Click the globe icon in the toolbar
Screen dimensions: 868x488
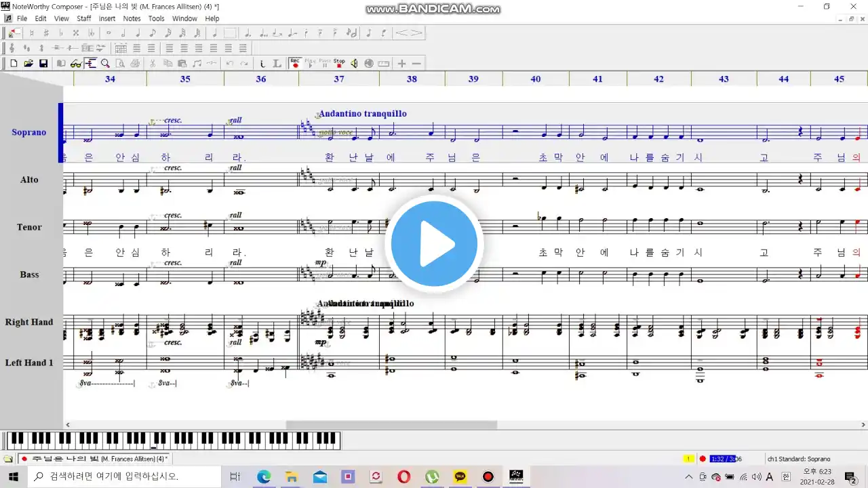pyautogui.click(x=369, y=63)
